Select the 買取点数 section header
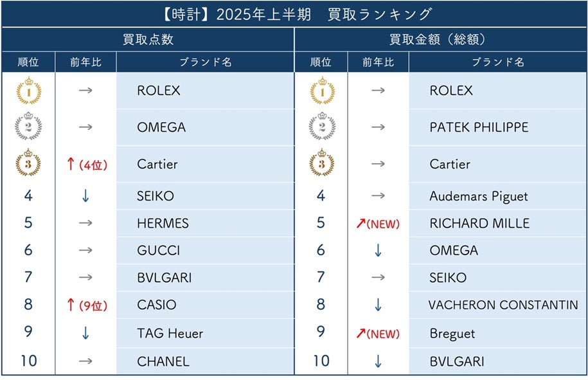The width and height of the screenshot is (588, 380). tap(148, 39)
